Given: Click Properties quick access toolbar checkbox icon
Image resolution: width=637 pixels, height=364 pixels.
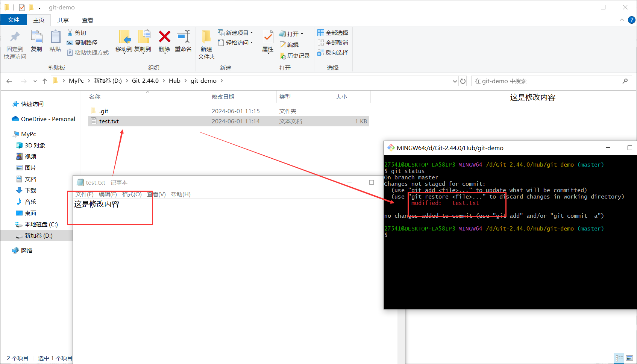Looking at the screenshot, I should tap(22, 8).
